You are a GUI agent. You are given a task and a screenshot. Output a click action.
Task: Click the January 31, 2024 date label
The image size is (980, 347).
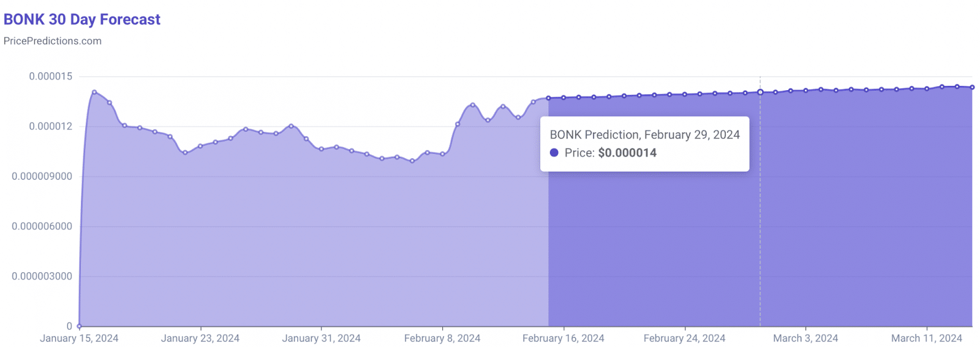[x=321, y=338]
